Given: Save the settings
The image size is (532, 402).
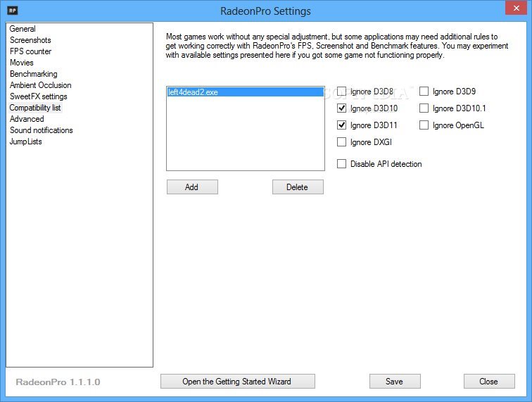Looking at the screenshot, I should click(x=395, y=382).
